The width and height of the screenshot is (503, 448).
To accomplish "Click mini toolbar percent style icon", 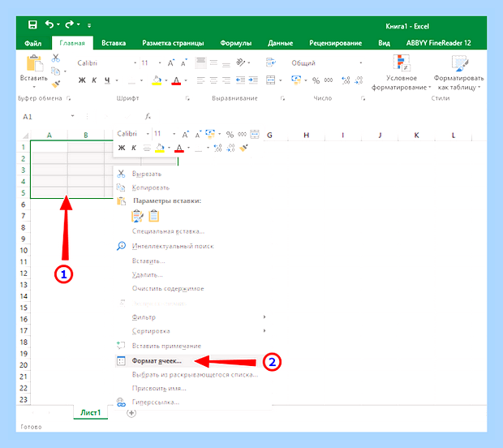I will point(230,134).
